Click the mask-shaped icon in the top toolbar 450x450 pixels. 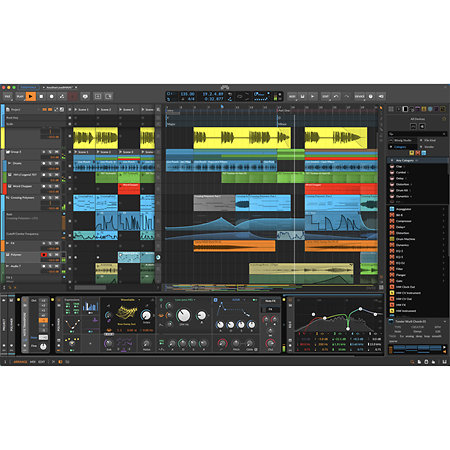coord(85,96)
